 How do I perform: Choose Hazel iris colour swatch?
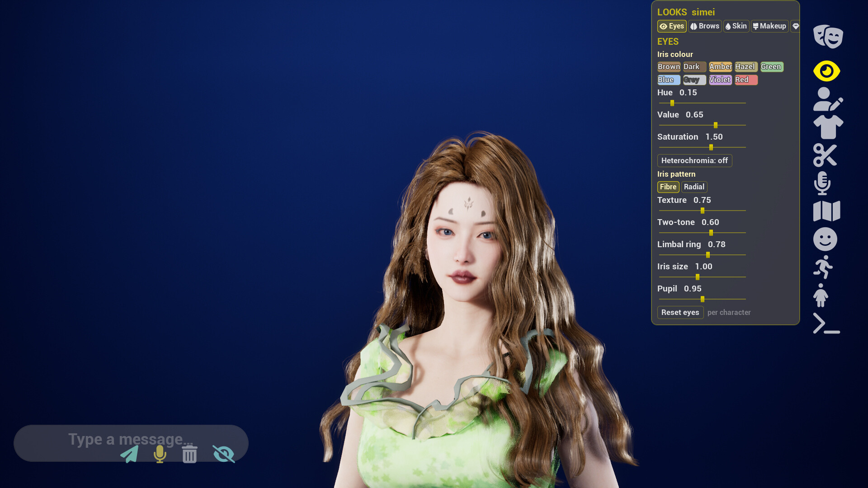click(x=746, y=67)
